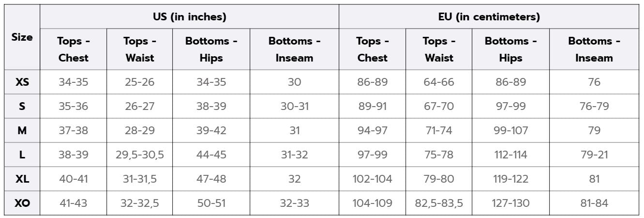Viewport: 644px width, 218px height.
Task: Click the 99-107 hips cell
Action: pos(510,131)
